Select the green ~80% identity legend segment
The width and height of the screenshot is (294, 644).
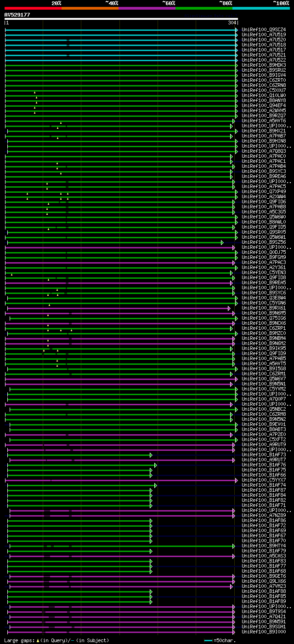coord(204,8)
